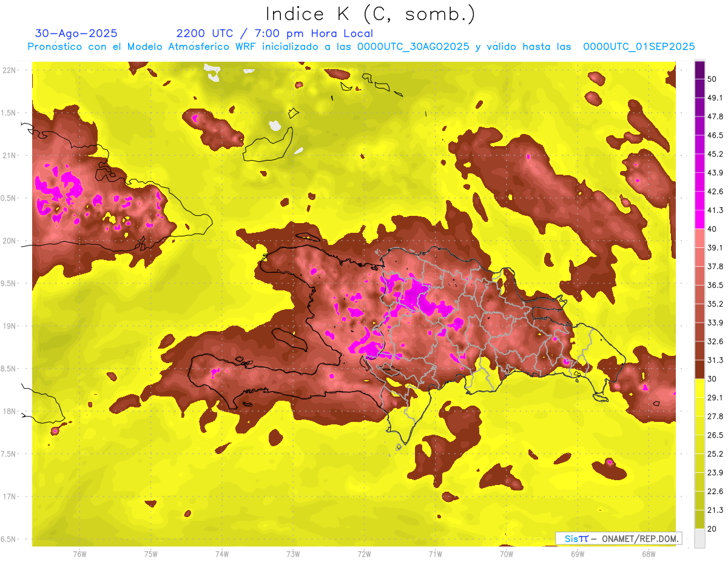The height and width of the screenshot is (562, 728).
Task: Click the legend value "35.2"
Action: click(x=715, y=304)
